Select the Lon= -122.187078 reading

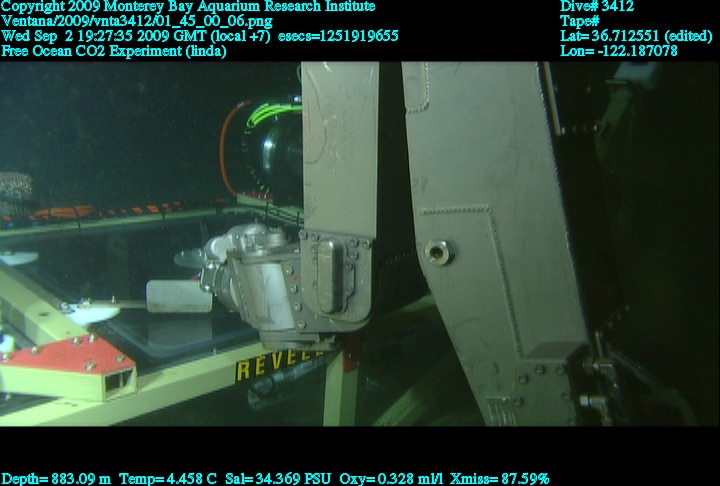[619, 51]
